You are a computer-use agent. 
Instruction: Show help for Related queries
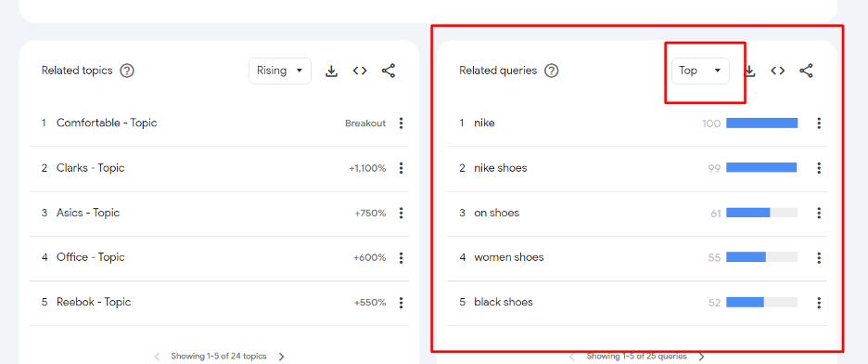[x=552, y=71]
